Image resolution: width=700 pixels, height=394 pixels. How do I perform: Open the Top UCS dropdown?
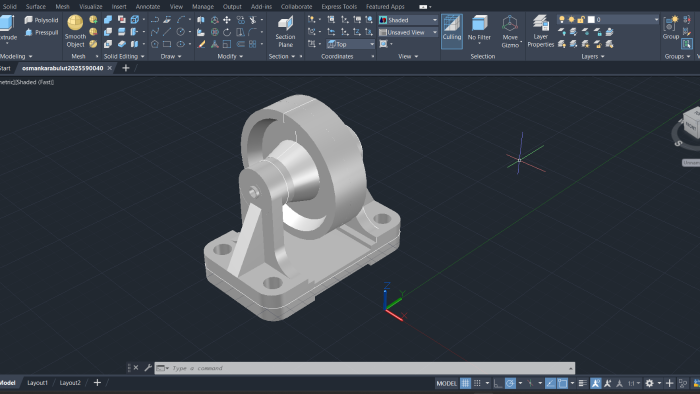click(350, 44)
